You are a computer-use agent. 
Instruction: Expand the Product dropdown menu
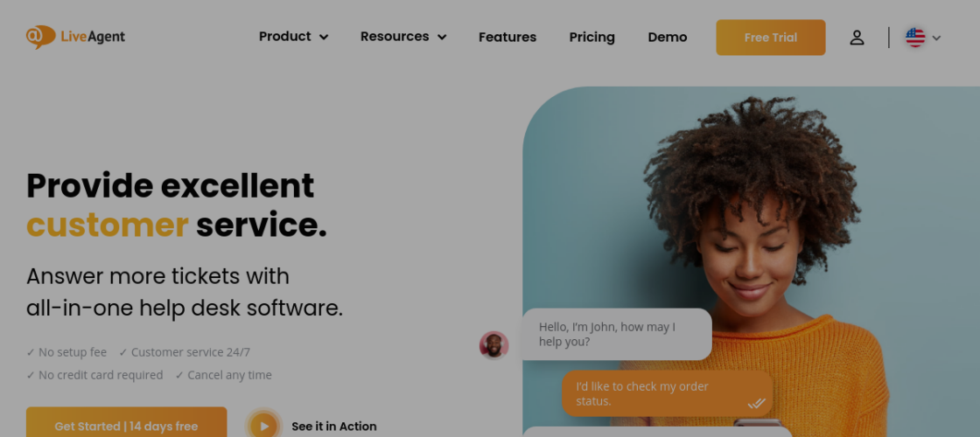[x=293, y=37]
